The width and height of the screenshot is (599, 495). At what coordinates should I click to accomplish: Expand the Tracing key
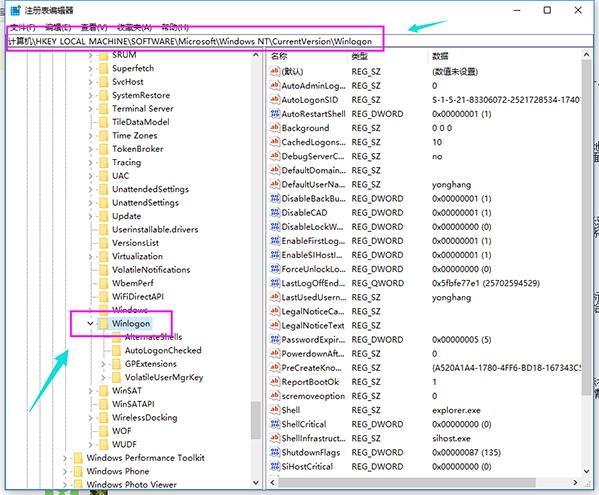pyautogui.click(x=90, y=163)
